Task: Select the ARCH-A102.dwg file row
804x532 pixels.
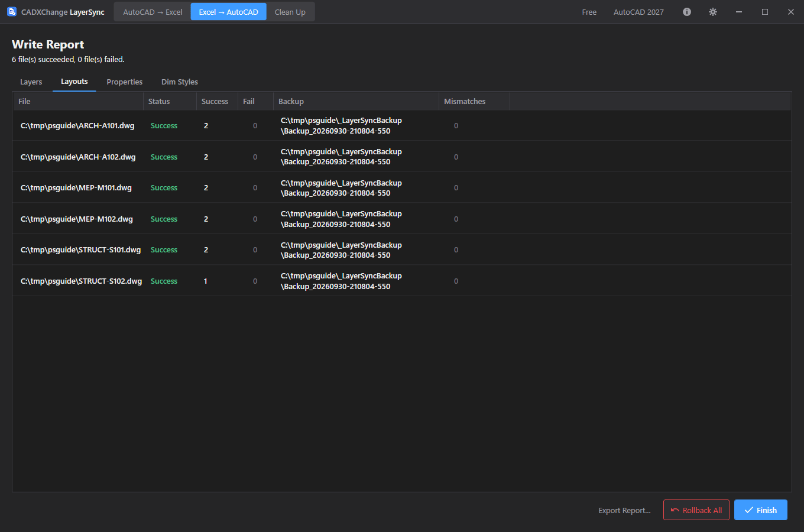Action: point(402,157)
